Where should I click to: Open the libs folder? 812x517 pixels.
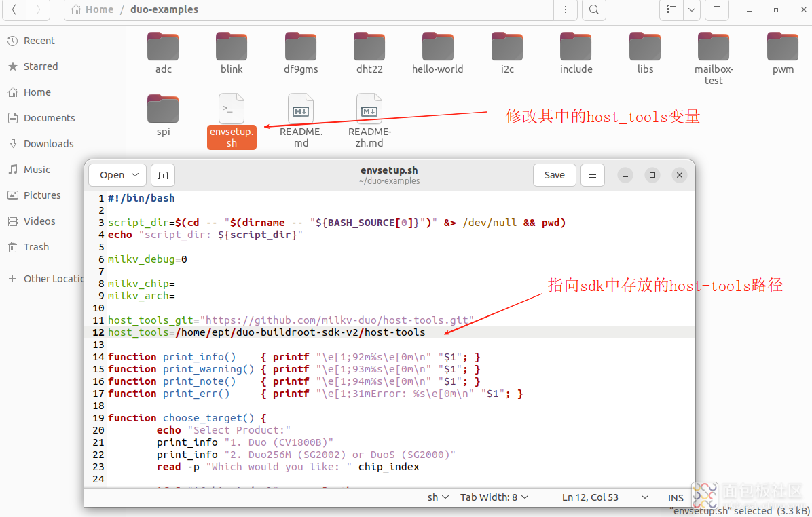645,53
